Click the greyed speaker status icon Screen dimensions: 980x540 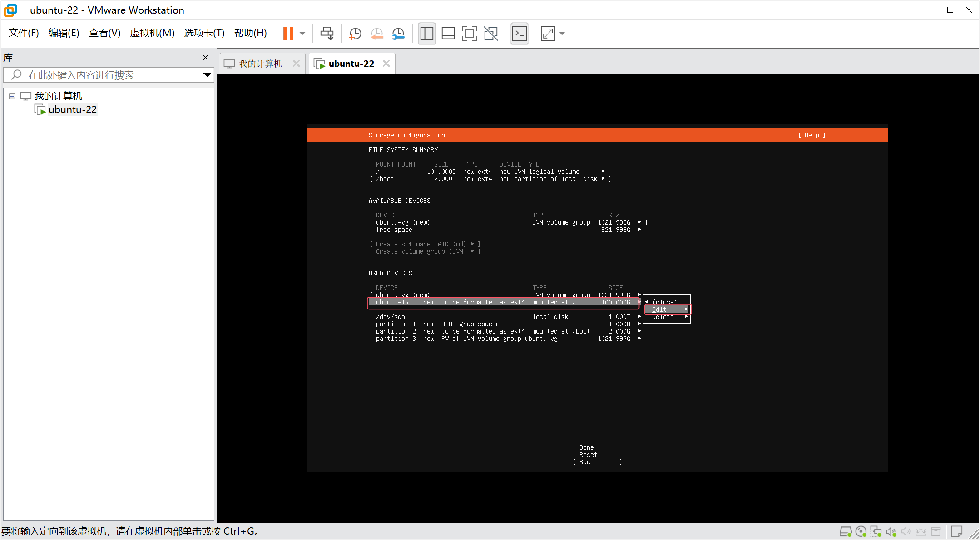point(906,531)
